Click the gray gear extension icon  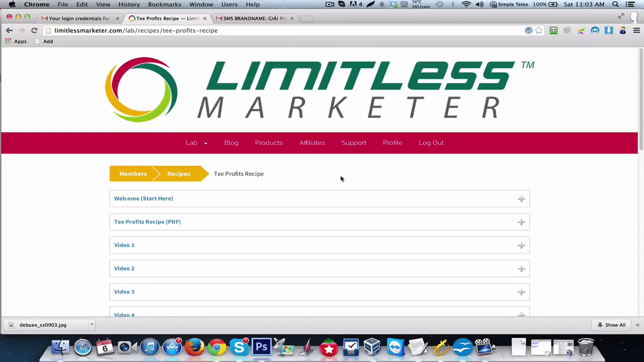pos(567,31)
